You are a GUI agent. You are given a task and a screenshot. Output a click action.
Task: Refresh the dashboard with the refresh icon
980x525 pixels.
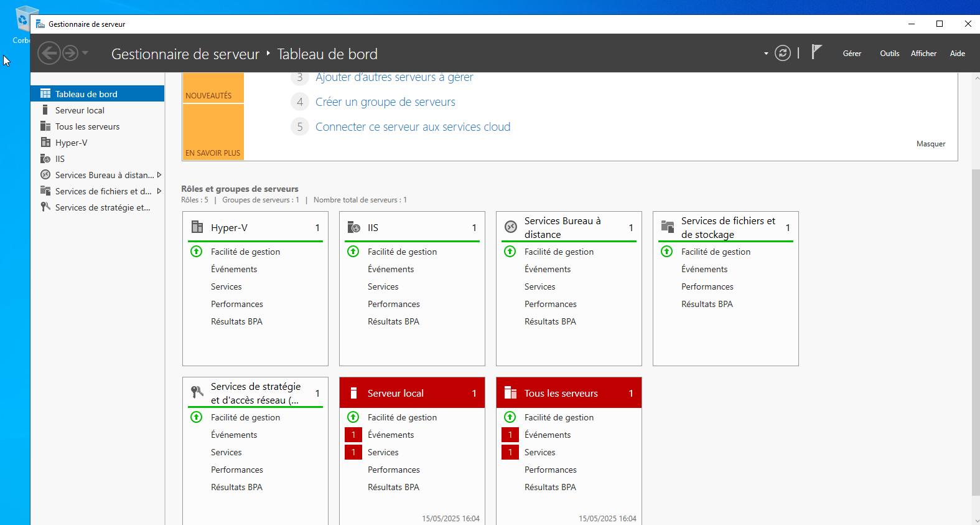(x=783, y=53)
